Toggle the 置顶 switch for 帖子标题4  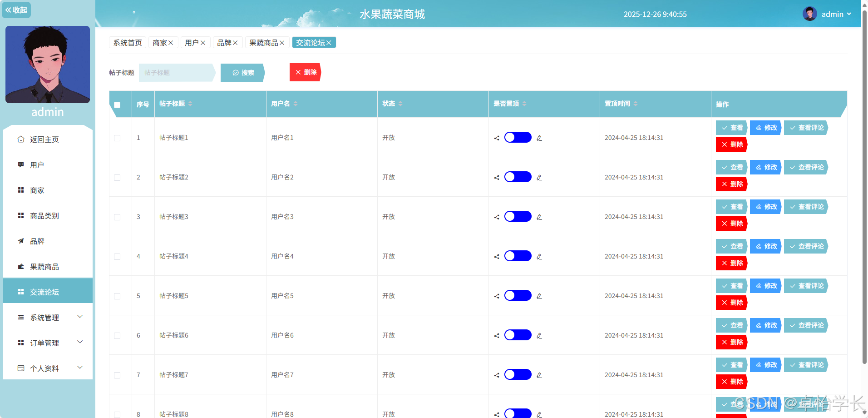coord(518,256)
